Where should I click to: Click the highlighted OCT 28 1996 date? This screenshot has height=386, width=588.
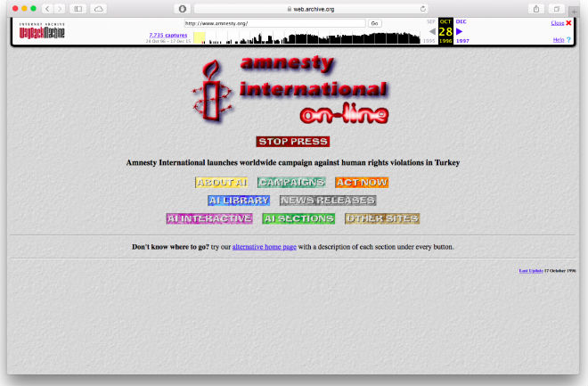click(445, 31)
